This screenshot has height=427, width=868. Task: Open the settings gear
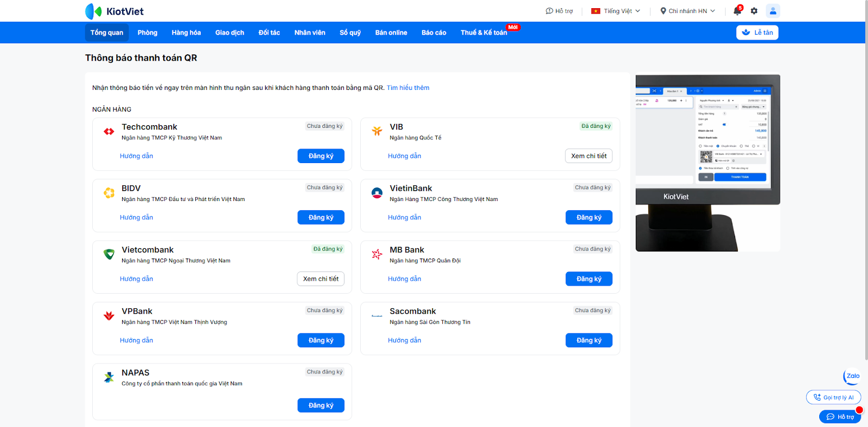tap(754, 11)
